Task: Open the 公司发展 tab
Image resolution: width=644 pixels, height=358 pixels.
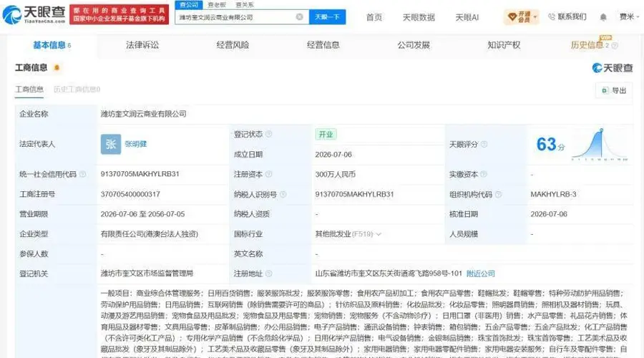Action: tap(413, 45)
